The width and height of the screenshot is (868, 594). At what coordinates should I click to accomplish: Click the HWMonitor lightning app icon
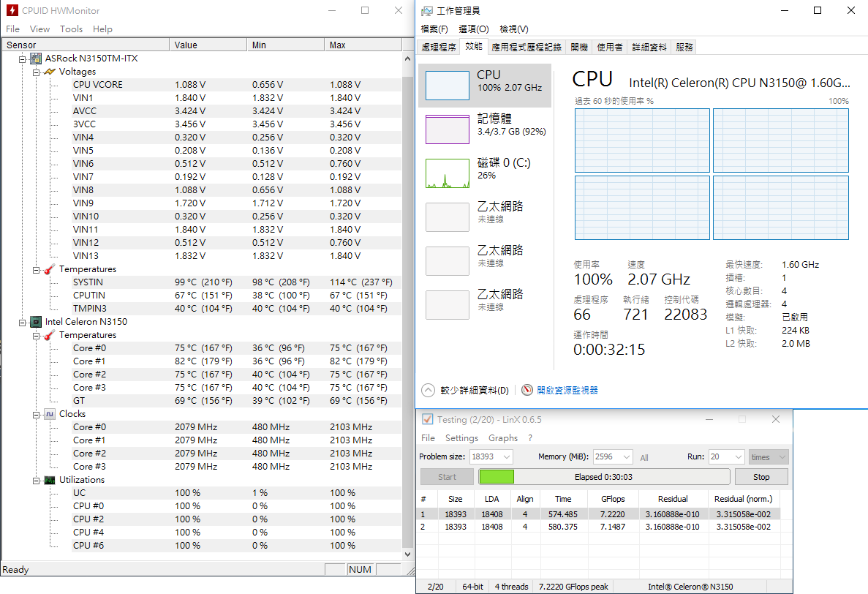[x=12, y=10]
